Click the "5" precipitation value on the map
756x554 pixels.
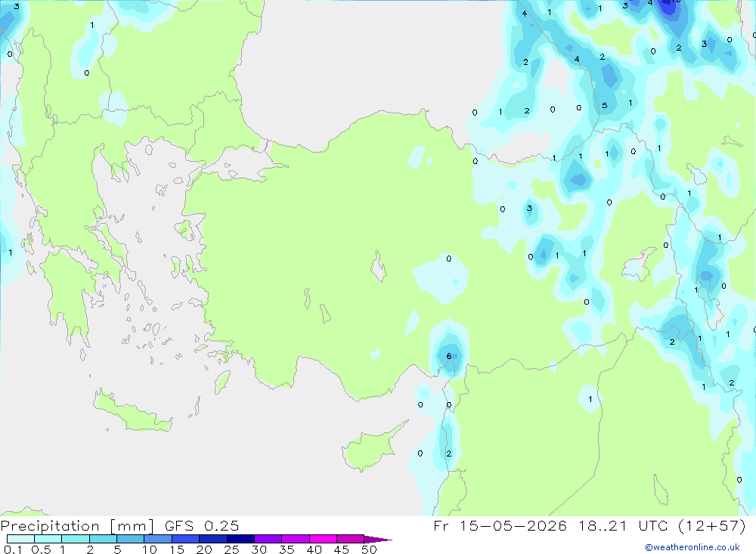point(605,106)
